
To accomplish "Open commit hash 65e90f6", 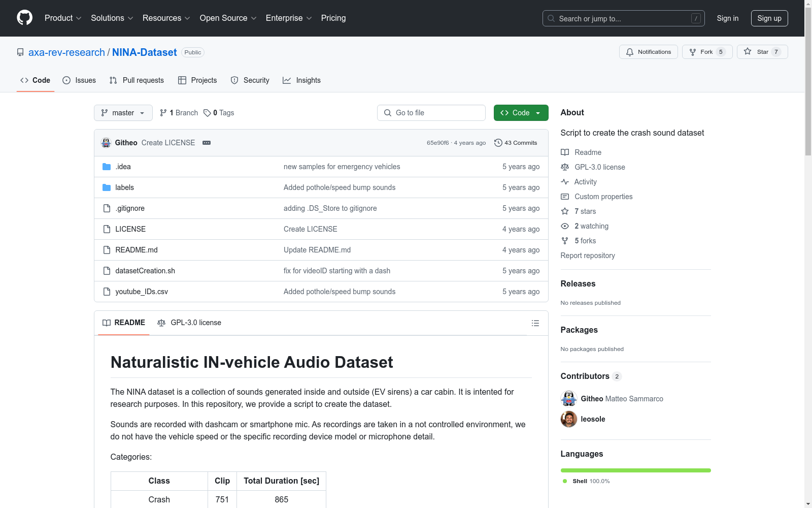I will [x=438, y=143].
